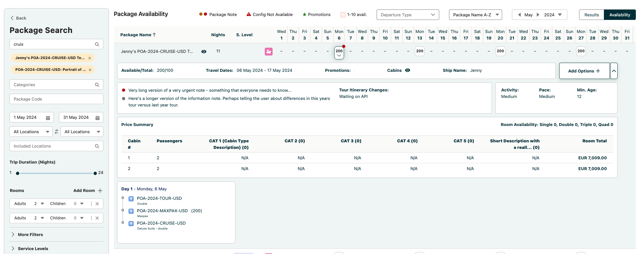The width and height of the screenshot is (644, 254).
Task: Click the swap locations arrows icon
Action: (x=56, y=132)
